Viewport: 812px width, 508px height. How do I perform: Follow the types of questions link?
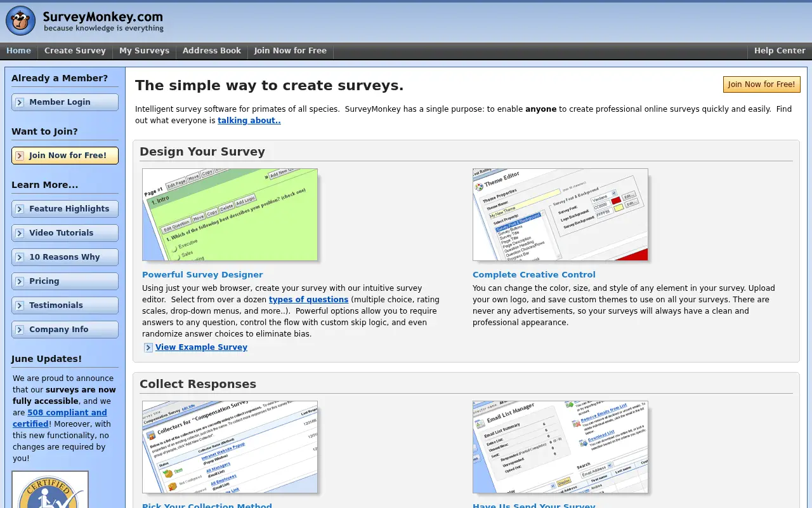tap(308, 300)
